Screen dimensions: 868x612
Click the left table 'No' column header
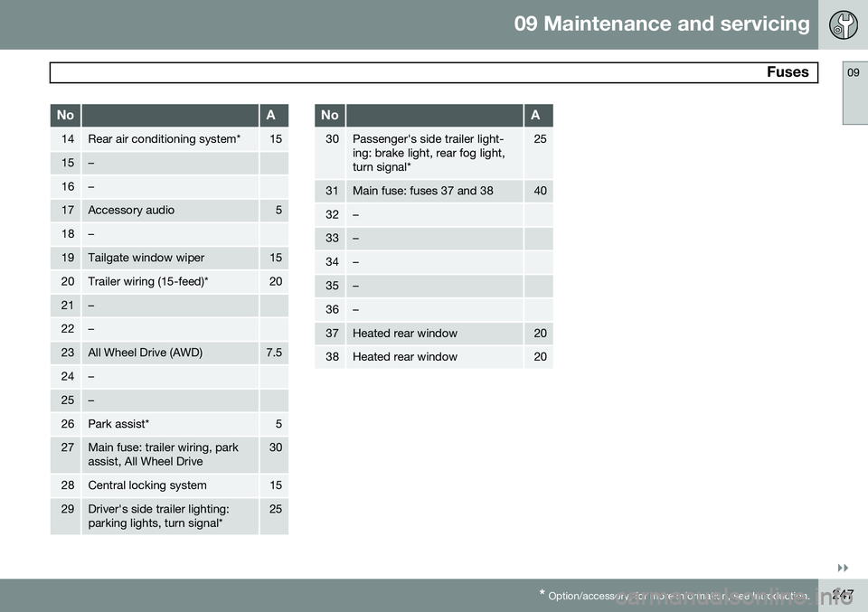point(65,115)
